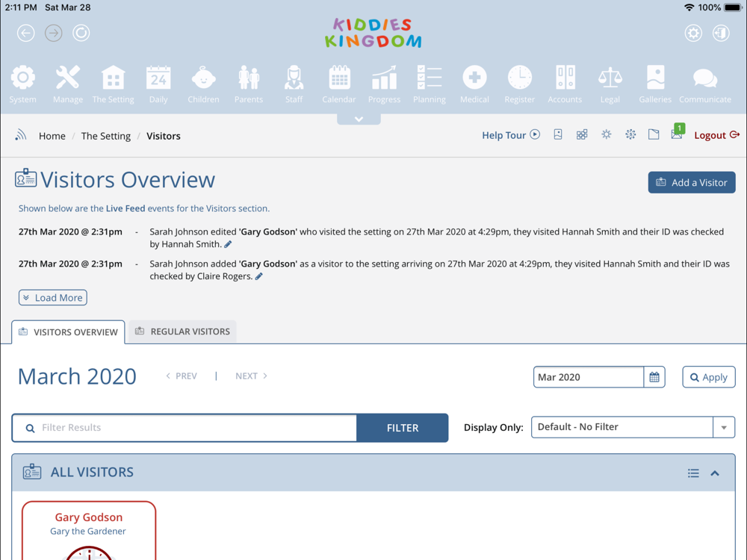
Task: Open the messages envelope with badge 1
Action: [x=678, y=132]
